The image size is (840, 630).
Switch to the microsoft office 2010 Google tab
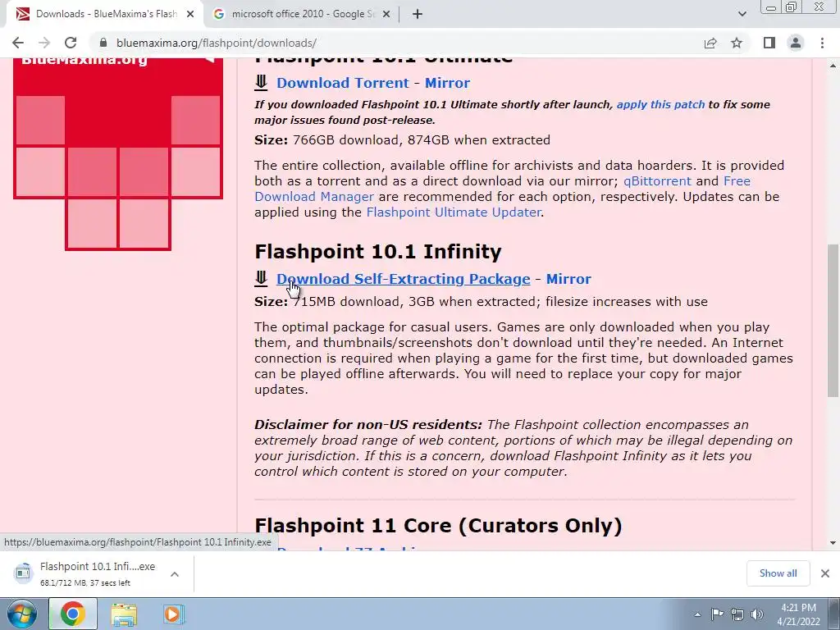[x=302, y=14]
